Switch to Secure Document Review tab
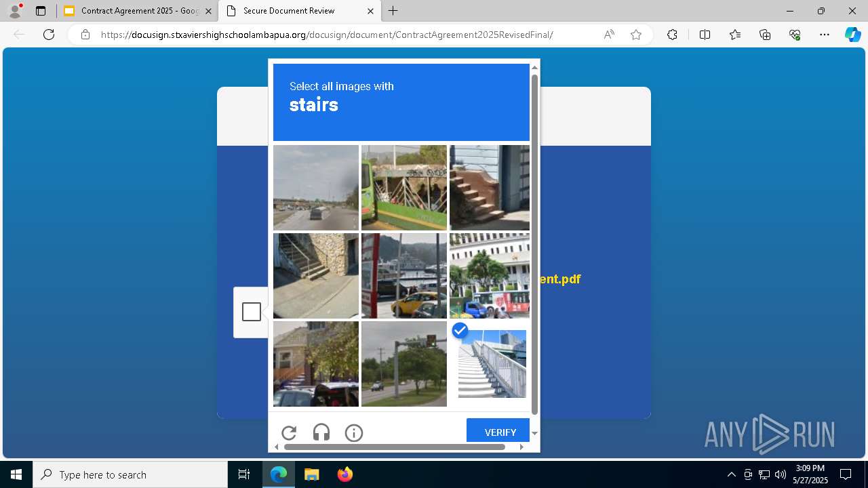This screenshot has height=488, width=868. (300, 11)
